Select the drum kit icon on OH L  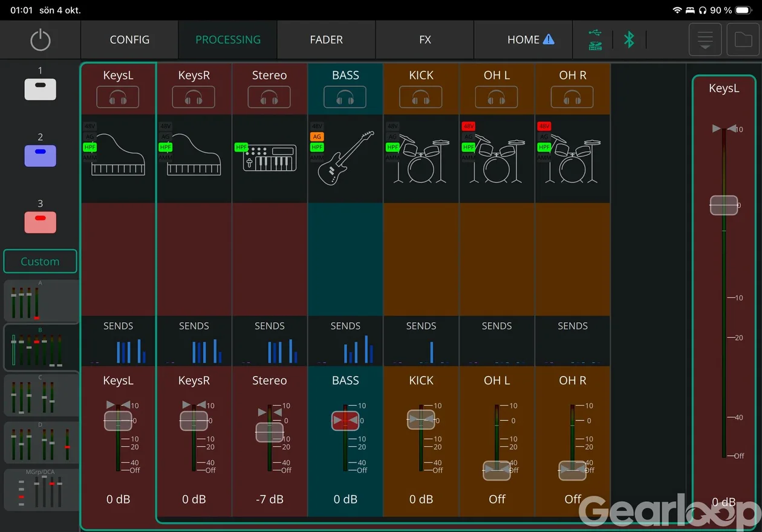point(497,159)
